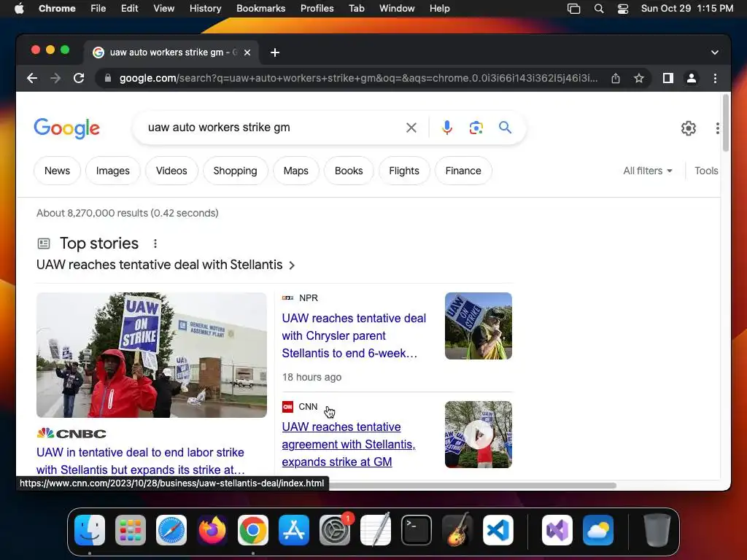Click the magnifier search button
Image resolution: width=747 pixels, height=560 pixels.
505,128
